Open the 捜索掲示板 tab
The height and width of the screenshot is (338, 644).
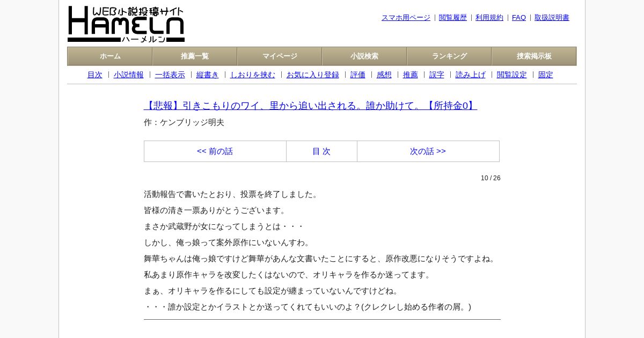point(534,56)
